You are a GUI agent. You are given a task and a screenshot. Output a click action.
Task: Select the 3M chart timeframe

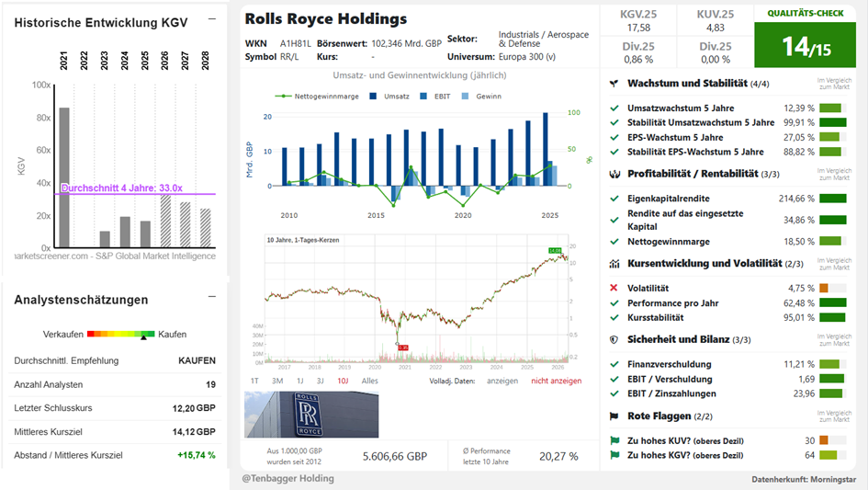point(277,381)
